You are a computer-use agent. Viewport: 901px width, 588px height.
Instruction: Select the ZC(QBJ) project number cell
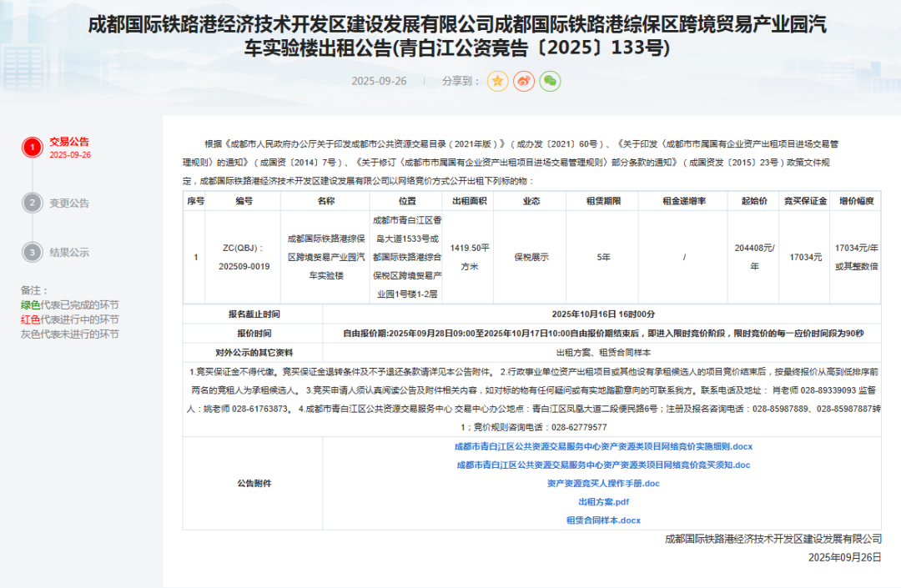(244, 257)
